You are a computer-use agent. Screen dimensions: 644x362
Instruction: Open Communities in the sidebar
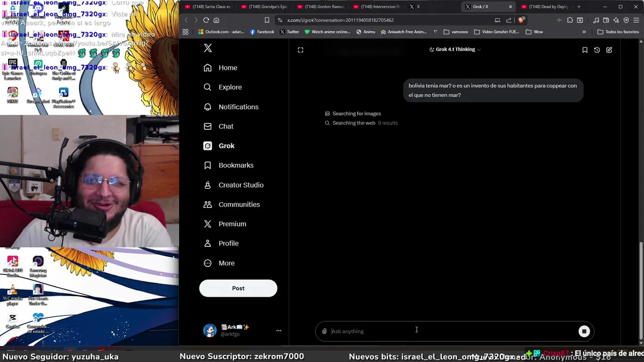231,205
